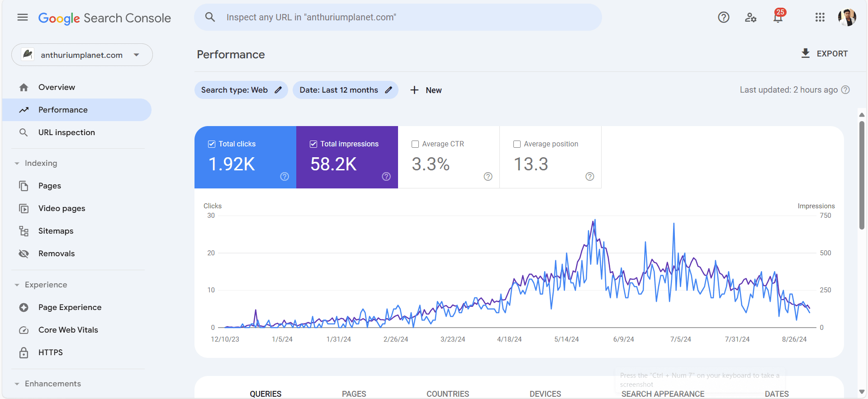Click the help icon beside Last updated
The height and width of the screenshot is (399, 868).
tap(845, 90)
